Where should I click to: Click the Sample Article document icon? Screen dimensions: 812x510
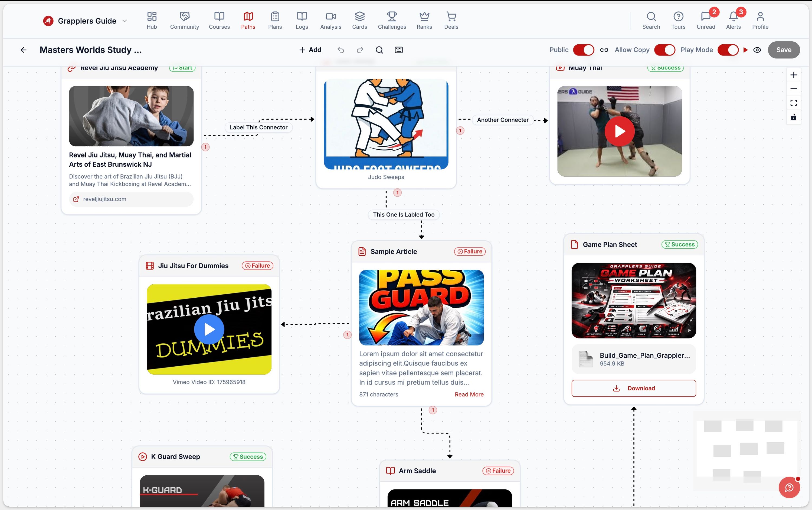362,251
